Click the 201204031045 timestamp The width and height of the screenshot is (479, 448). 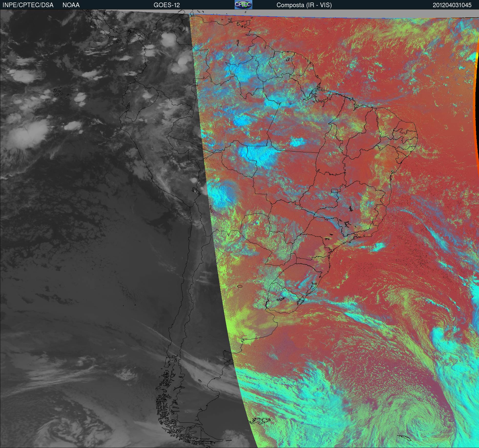[452, 5]
